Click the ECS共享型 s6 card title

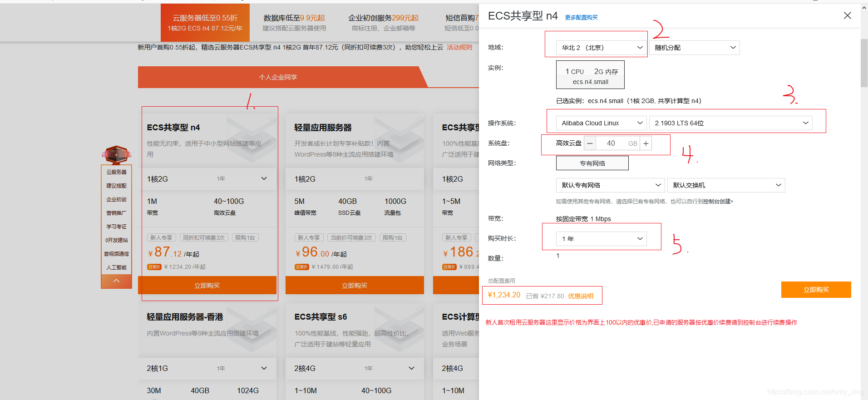[321, 317]
